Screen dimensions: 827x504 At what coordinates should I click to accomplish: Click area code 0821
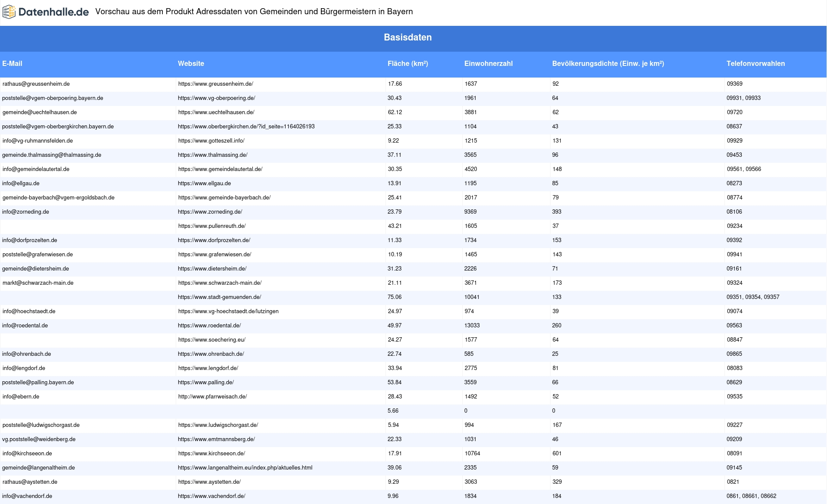pyautogui.click(x=733, y=482)
